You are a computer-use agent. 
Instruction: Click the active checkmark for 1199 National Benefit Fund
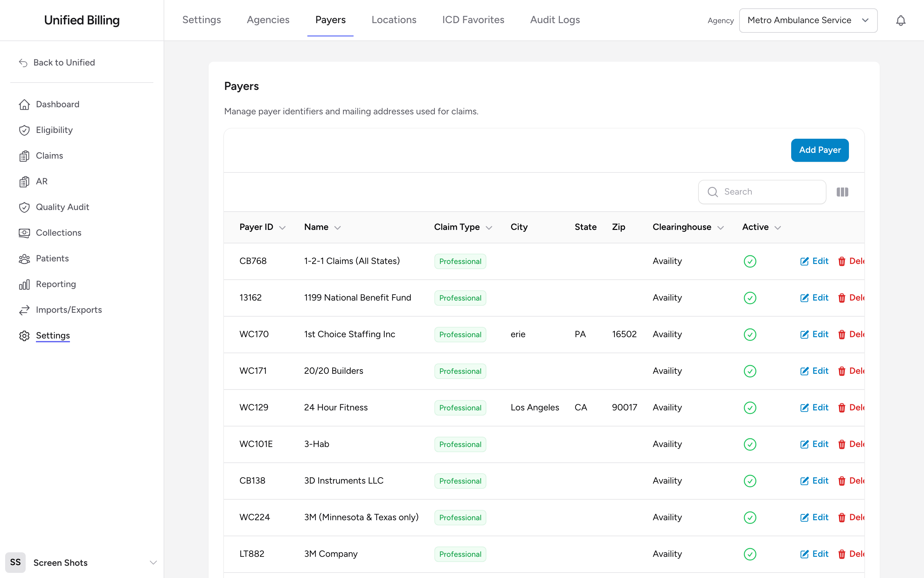(x=750, y=298)
